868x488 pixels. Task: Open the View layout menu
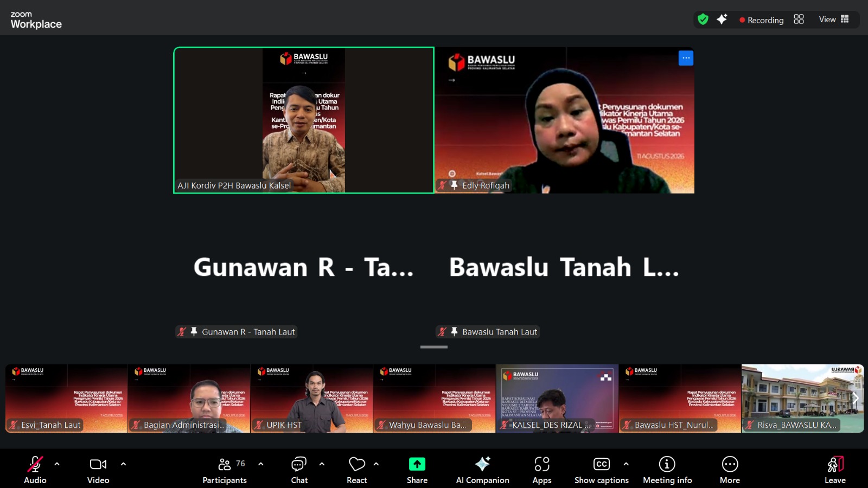(x=834, y=20)
